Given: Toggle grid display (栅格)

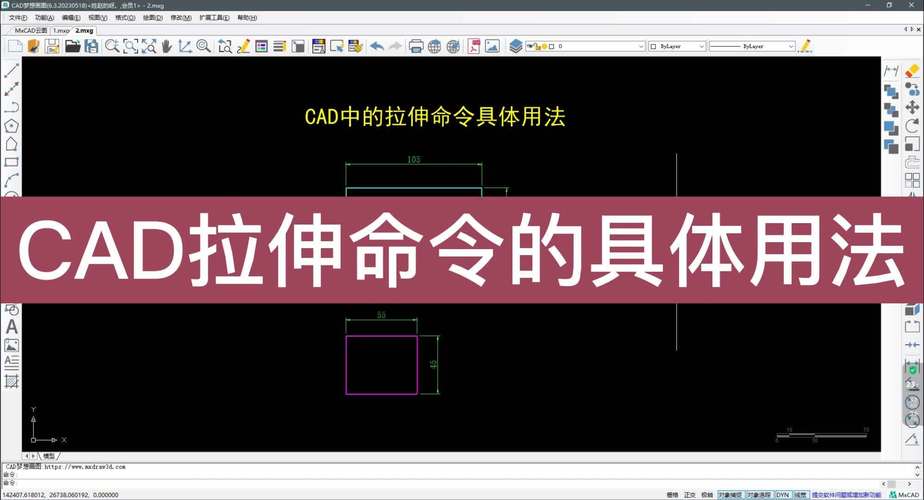Looking at the screenshot, I should [672, 495].
